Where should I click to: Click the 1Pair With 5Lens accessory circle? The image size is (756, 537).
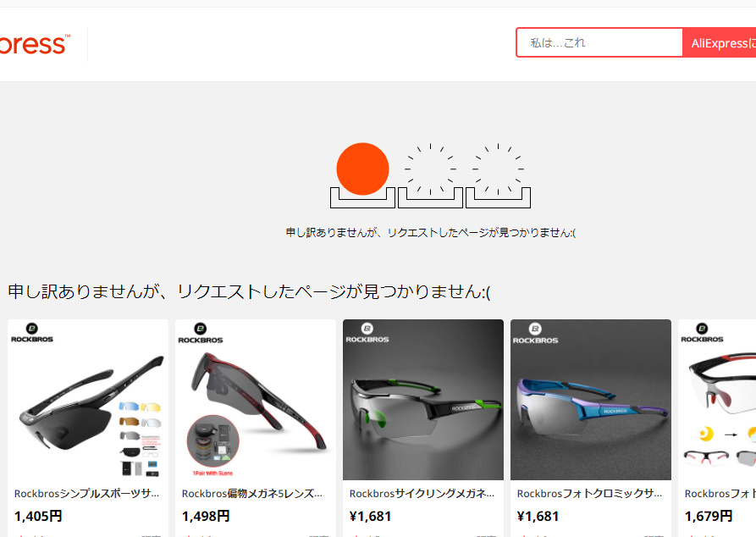point(212,441)
